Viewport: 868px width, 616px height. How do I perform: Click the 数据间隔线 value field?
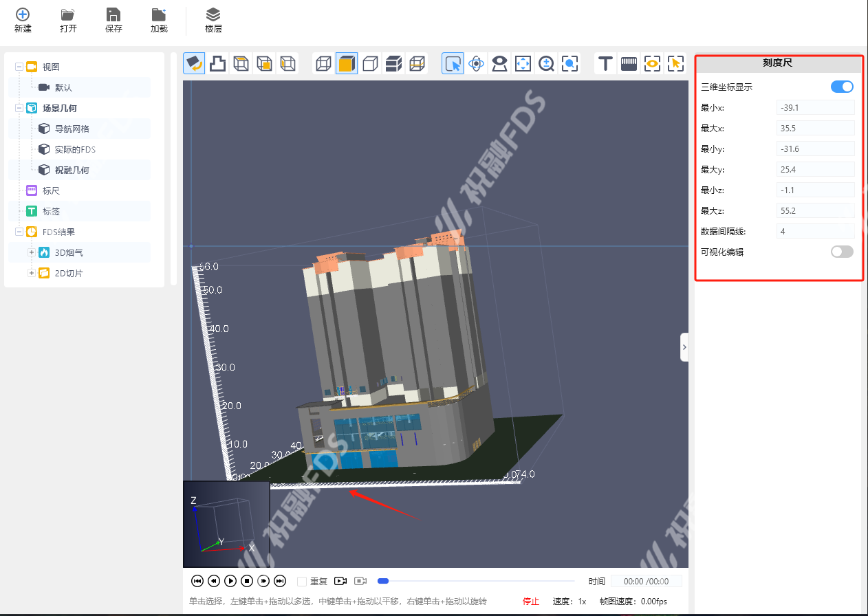(x=815, y=231)
